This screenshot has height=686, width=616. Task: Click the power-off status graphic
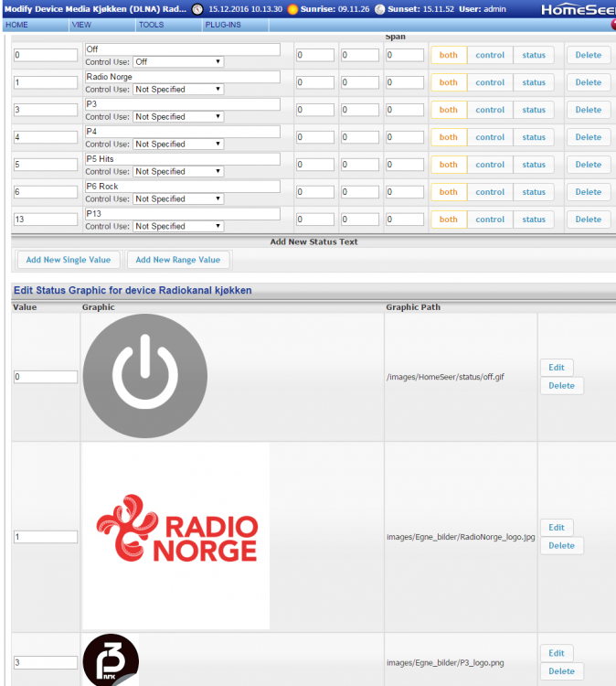[x=145, y=376]
